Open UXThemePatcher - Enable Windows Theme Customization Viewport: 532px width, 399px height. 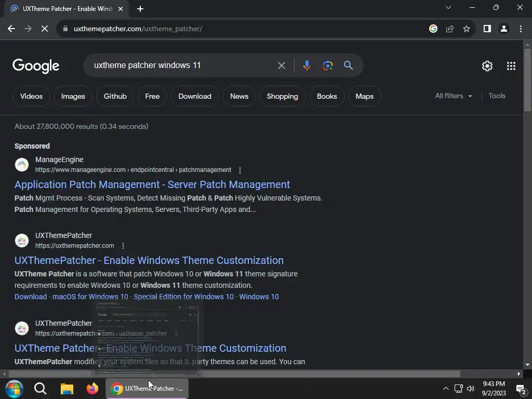pyautogui.click(x=149, y=261)
